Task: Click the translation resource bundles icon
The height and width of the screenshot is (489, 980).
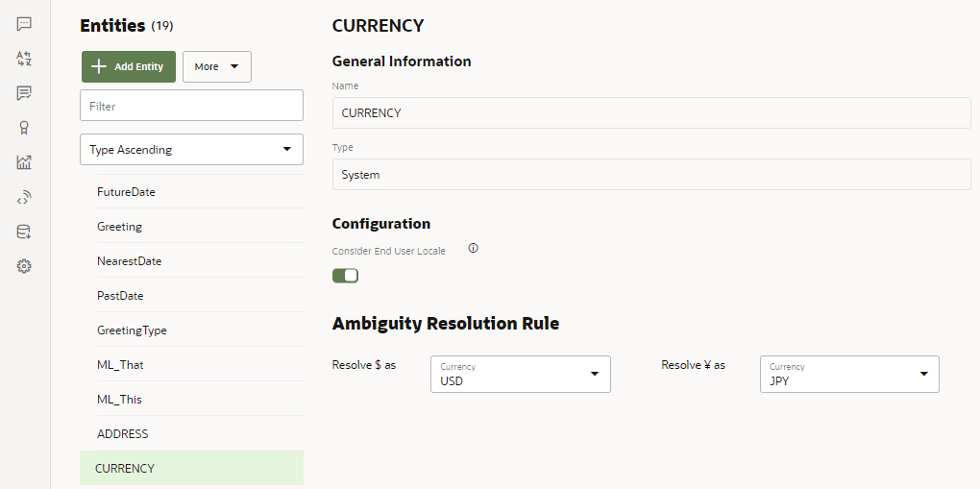Action: click(x=25, y=59)
